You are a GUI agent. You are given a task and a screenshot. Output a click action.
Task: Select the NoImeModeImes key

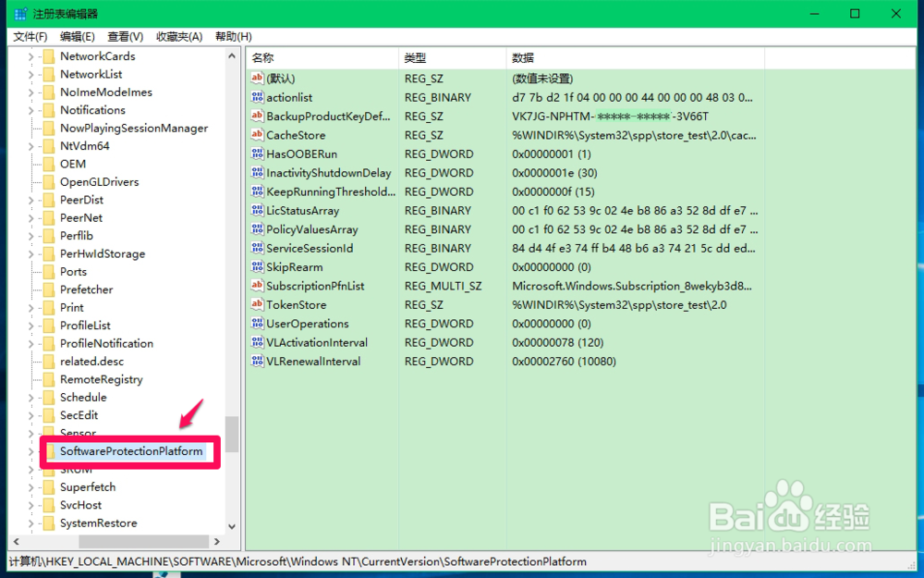(x=106, y=92)
